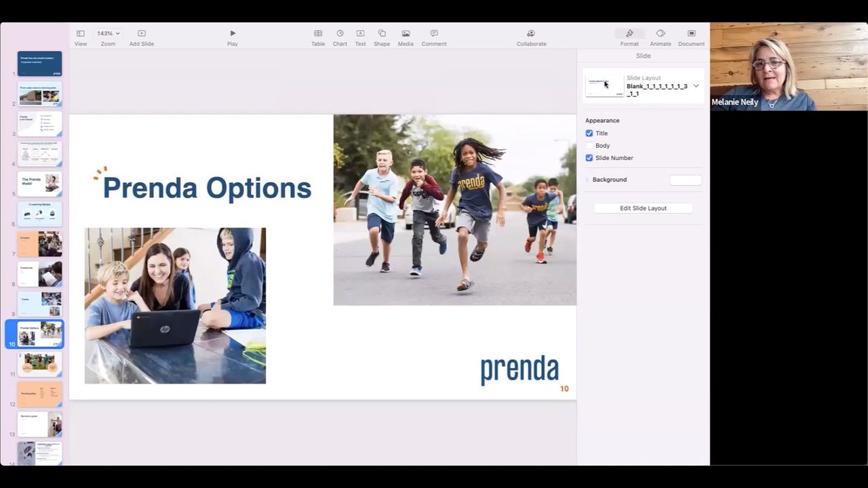
Task: Add a Text box
Action: [x=360, y=33]
